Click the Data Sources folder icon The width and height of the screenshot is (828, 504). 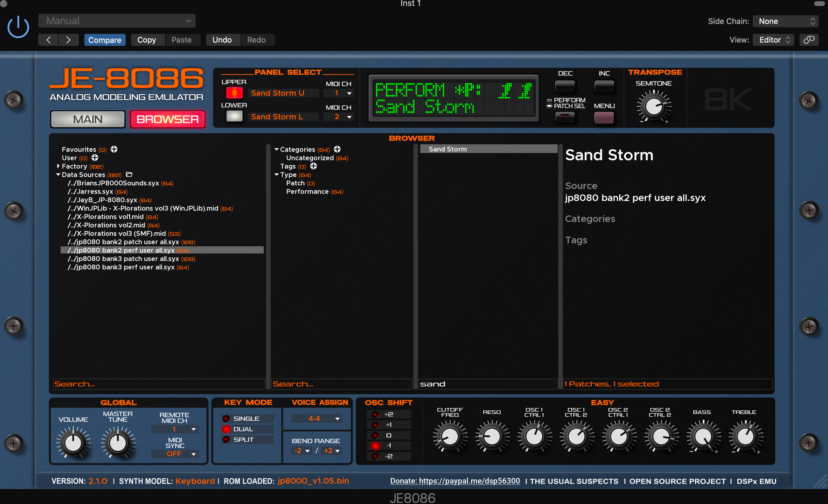(x=129, y=174)
